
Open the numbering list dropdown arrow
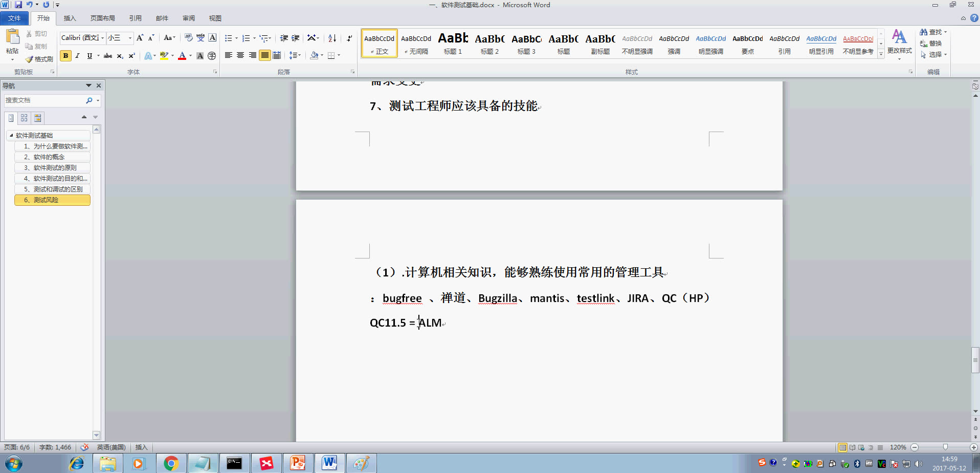[x=254, y=38]
